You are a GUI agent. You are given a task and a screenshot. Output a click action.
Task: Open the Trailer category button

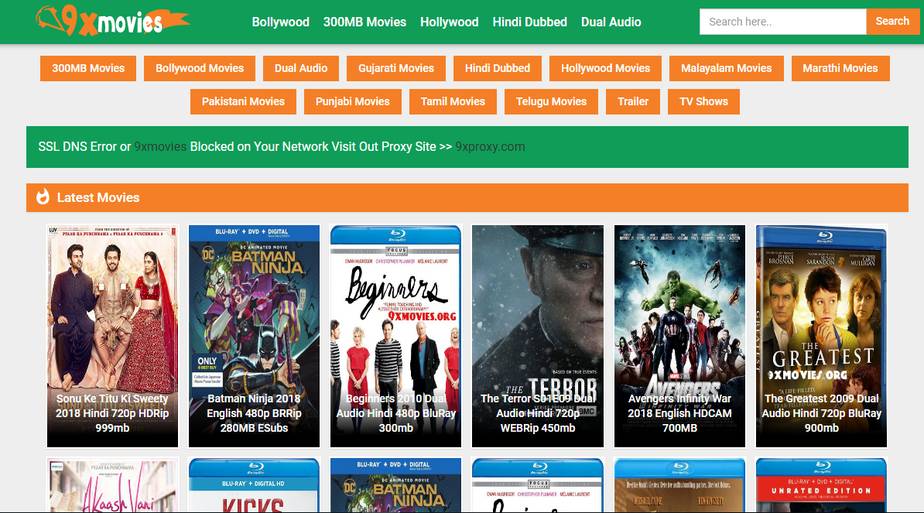pyautogui.click(x=633, y=101)
